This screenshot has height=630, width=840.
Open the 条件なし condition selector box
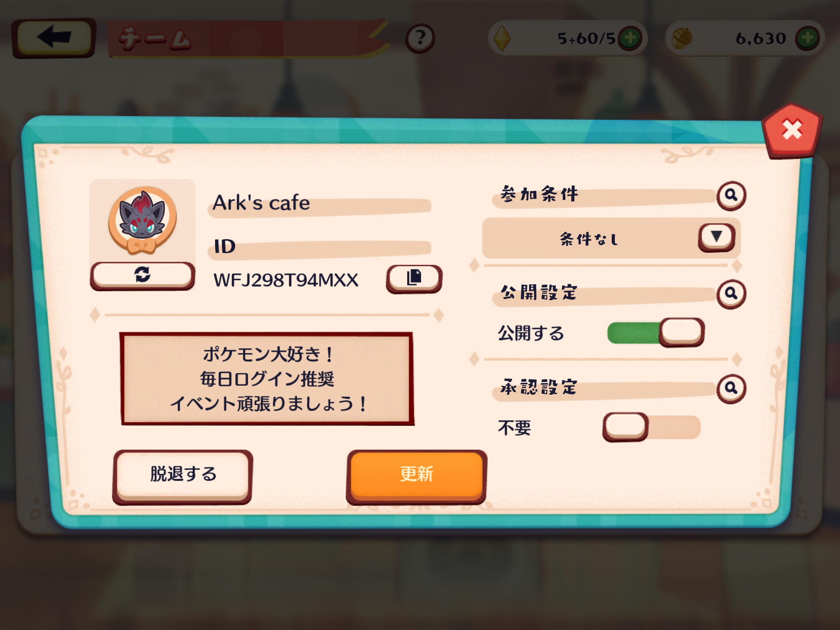coord(611,238)
